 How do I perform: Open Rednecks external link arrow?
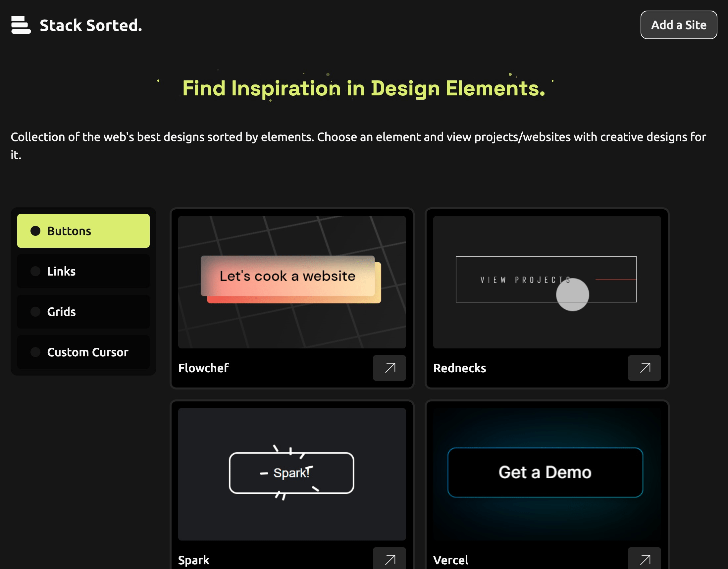tap(644, 368)
